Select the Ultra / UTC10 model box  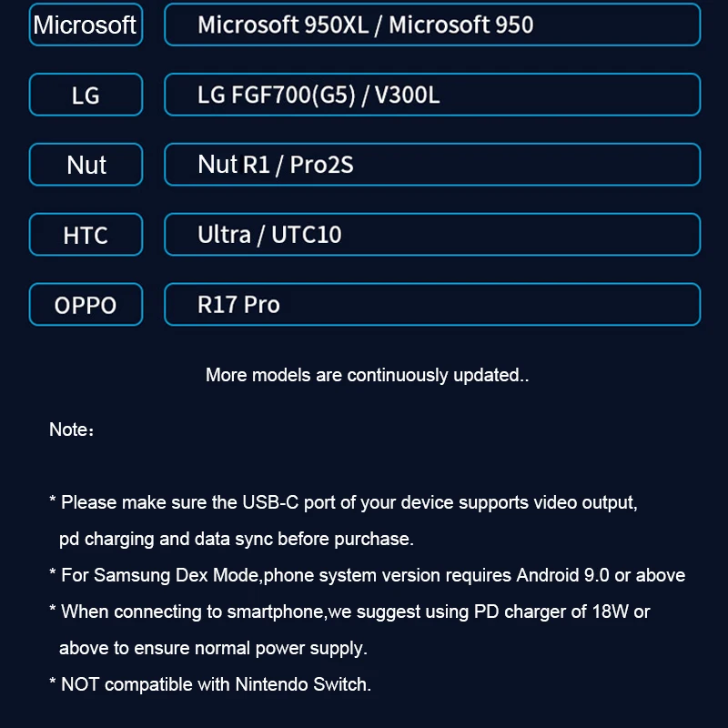click(x=431, y=235)
